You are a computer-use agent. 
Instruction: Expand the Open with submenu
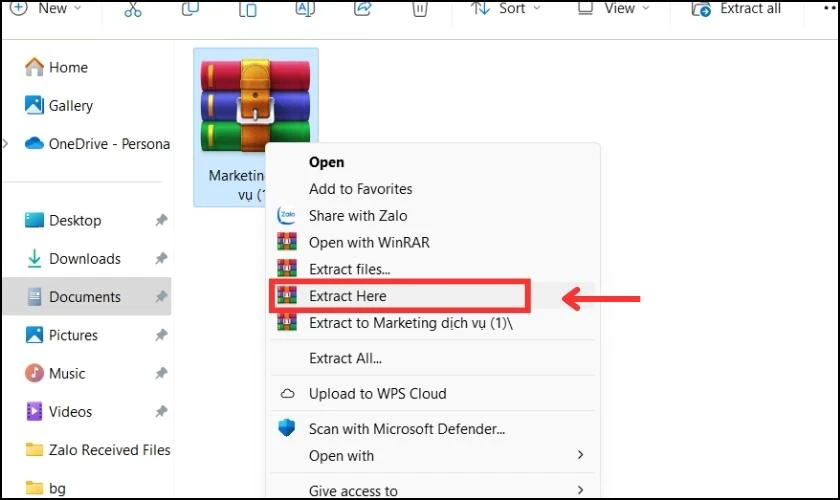click(433, 456)
